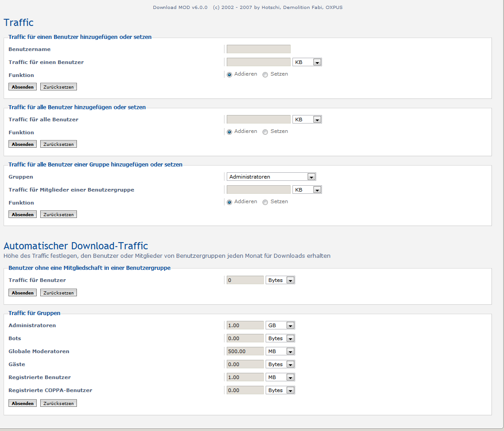Viewport: 504px width, 431px height.
Task: Expand unit dropdown for Globale Moderatoren
Action: (280, 351)
